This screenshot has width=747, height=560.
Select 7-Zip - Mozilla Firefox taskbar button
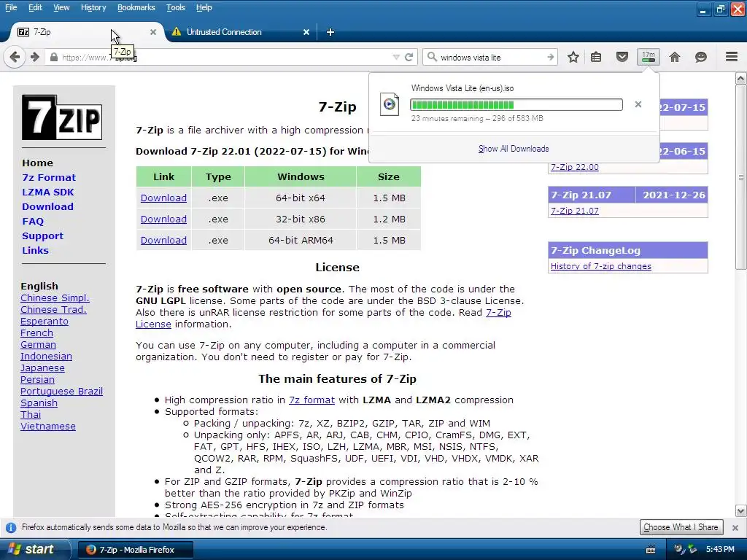(135, 550)
